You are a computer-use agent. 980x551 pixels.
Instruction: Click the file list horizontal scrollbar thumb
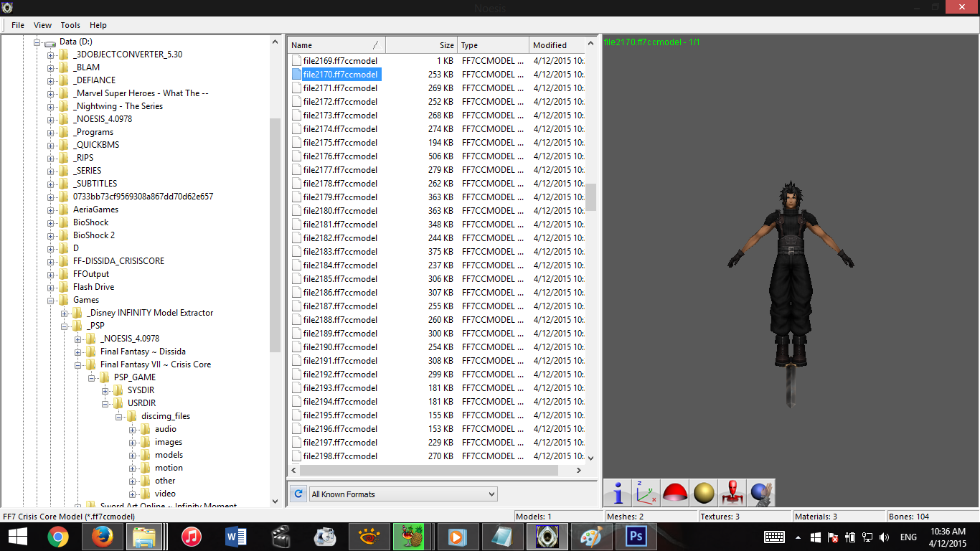tap(429, 471)
